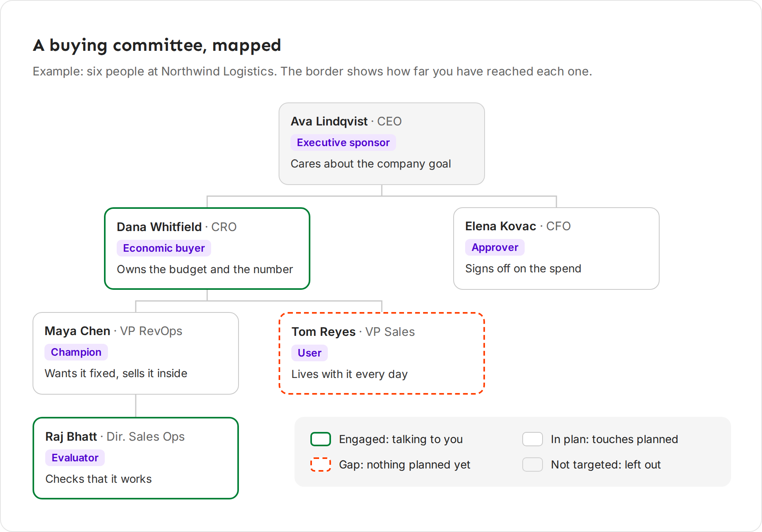762x532 pixels.
Task: Select the Evaluator badge
Action: (75, 458)
